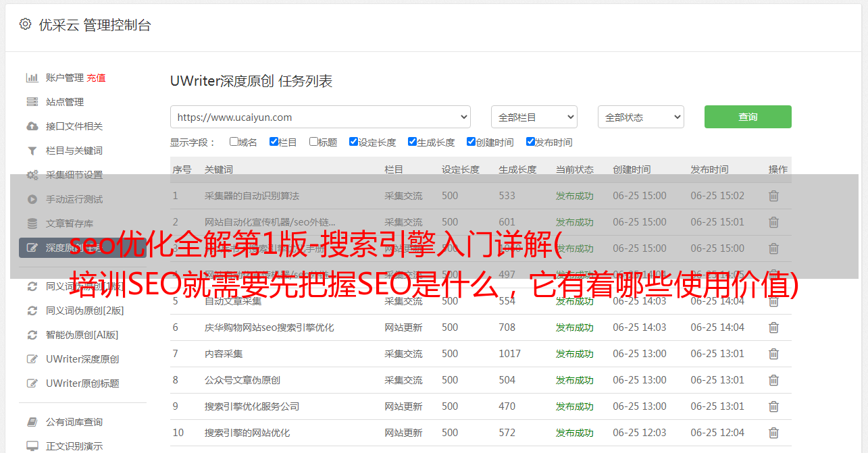Viewport: 868px width, 453px height.
Task: Toggle the 发布时间 checkbox
Action: point(530,142)
